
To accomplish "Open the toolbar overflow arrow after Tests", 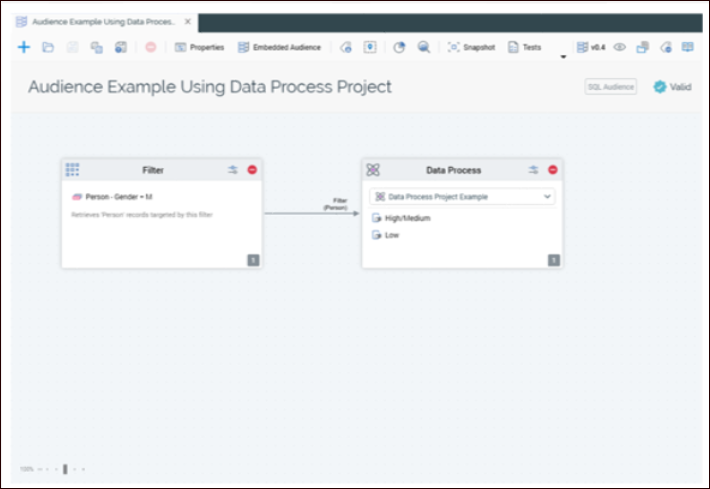I will (562, 56).
